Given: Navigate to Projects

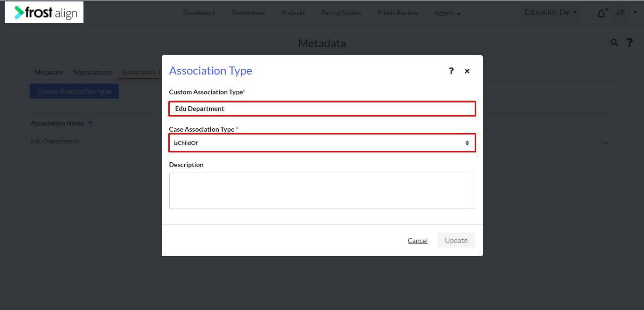Looking at the screenshot, I should click(293, 13).
